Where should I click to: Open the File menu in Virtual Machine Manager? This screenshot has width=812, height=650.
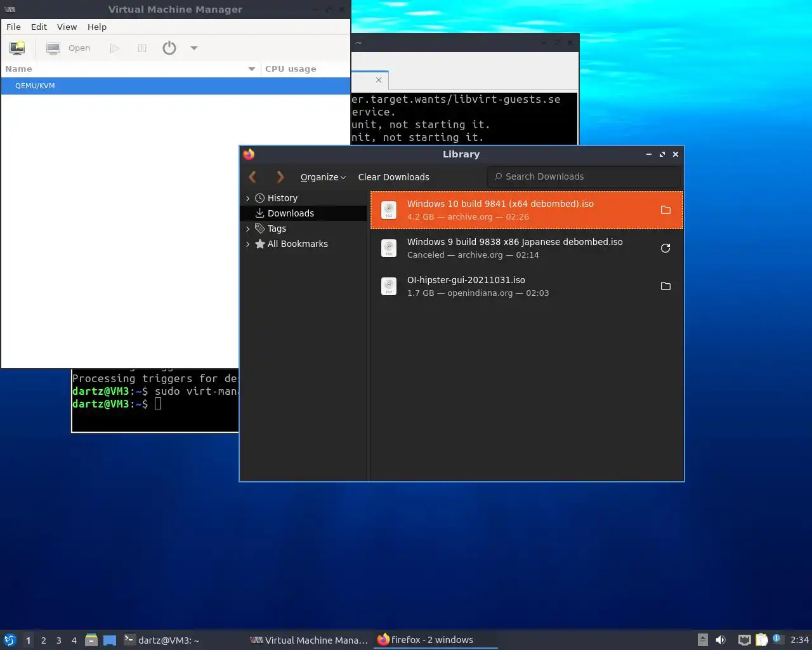pos(13,27)
